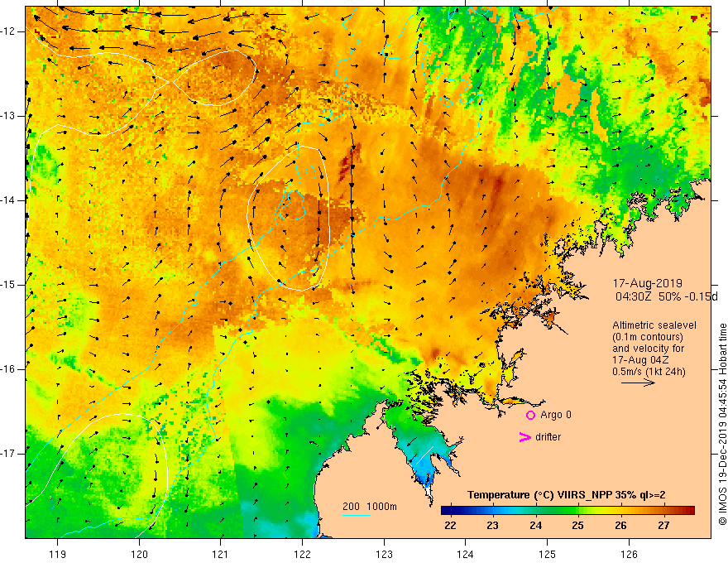Click the 'Altimetric sealevel' legend text
The image size is (728, 563).
[x=654, y=325]
